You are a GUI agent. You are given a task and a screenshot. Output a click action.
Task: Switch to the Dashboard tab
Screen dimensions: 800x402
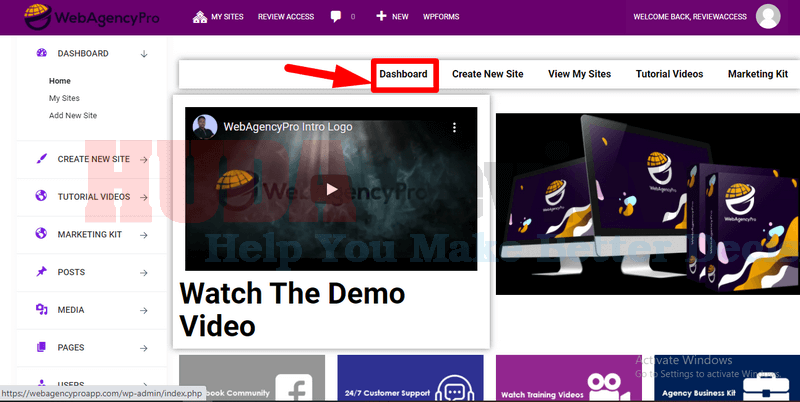click(x=404, y=74)
